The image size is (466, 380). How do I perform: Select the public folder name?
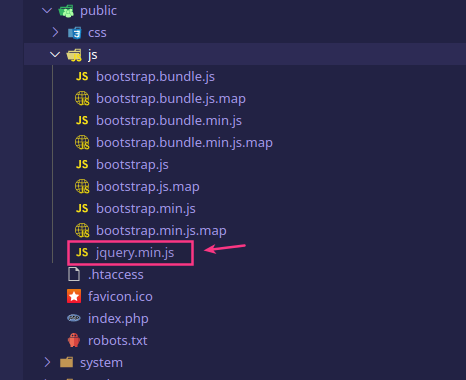(98, 11)
